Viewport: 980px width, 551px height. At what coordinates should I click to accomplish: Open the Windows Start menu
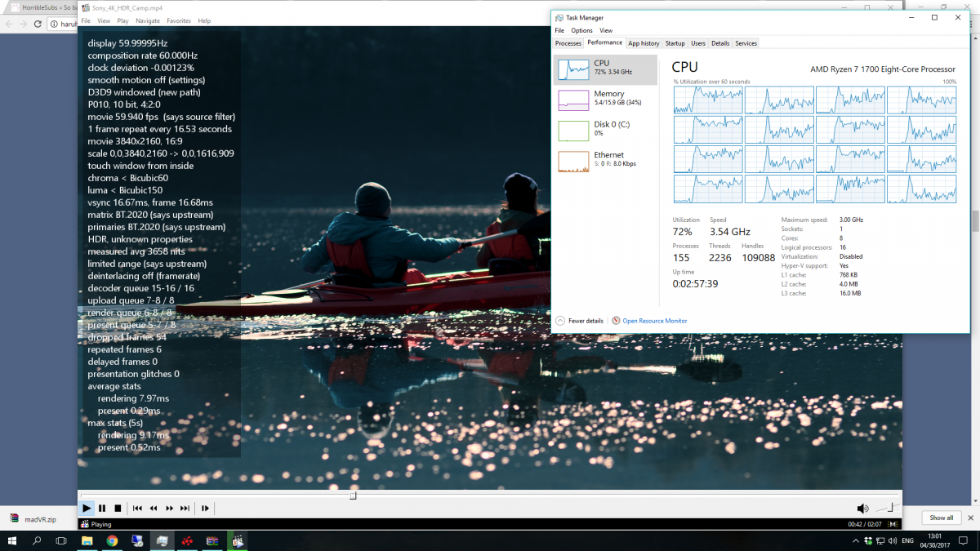12,540
